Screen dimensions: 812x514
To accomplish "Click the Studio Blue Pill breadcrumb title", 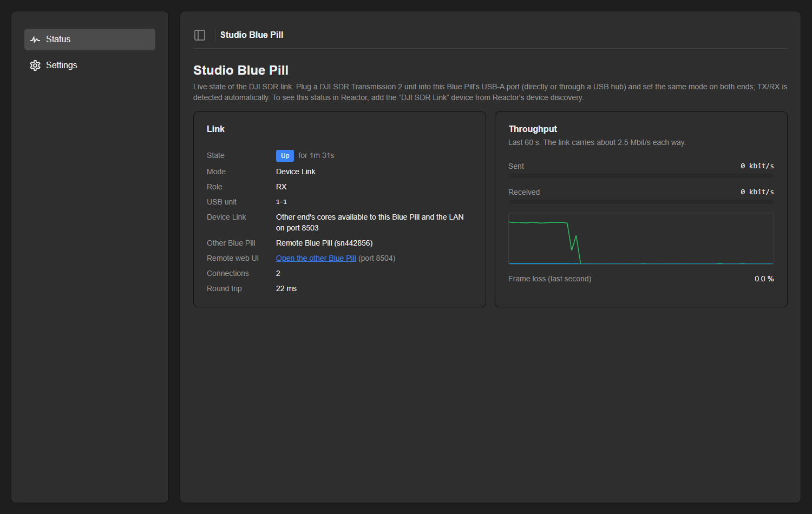I will point(252,35).
